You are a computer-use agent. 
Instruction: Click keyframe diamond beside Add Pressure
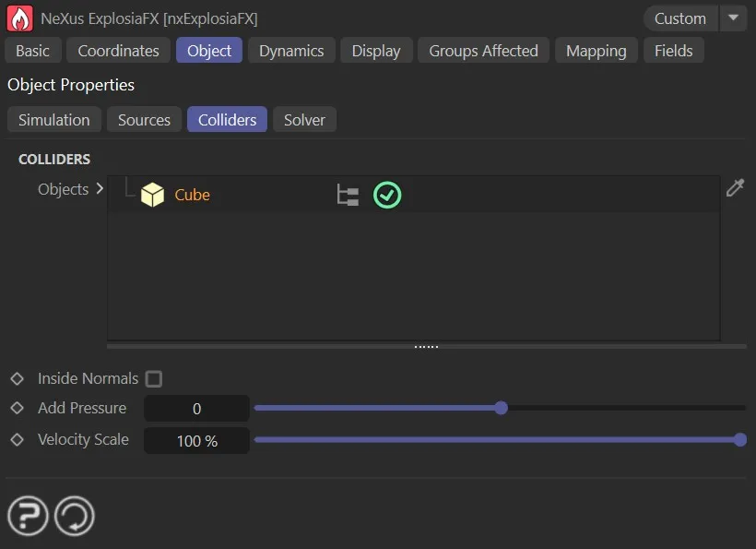(x=17, y=408)
